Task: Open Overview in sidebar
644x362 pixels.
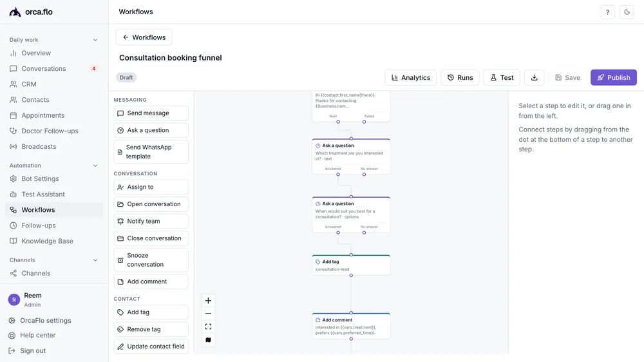Action: coord(54,53)
